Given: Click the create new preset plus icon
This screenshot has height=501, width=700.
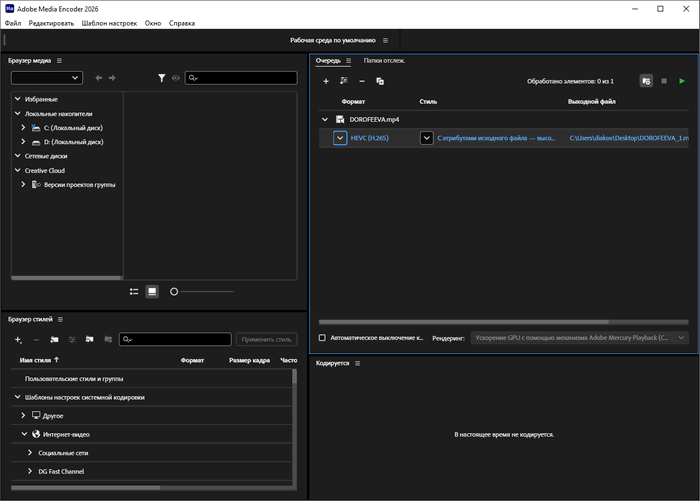Looking at the screenshot, I should tap(18, 340).
